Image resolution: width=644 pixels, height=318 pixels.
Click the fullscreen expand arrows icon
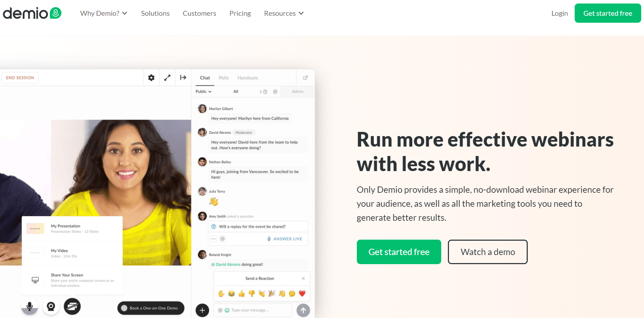pos(167,78)
